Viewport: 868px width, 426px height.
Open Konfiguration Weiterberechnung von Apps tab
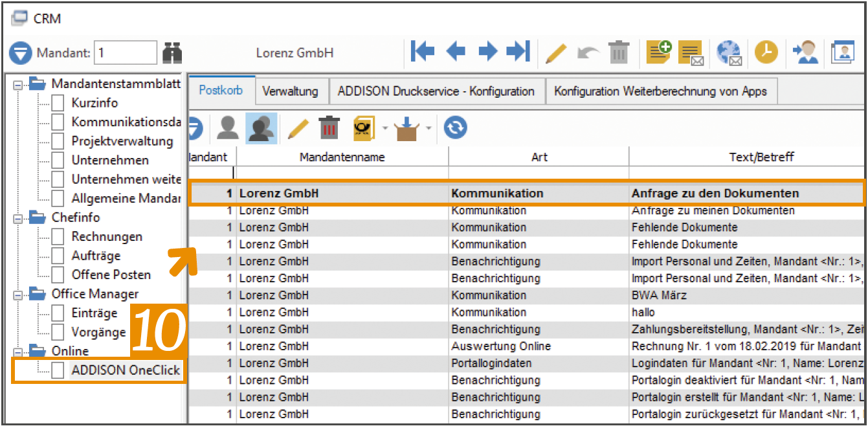click(x=661, y=91)
